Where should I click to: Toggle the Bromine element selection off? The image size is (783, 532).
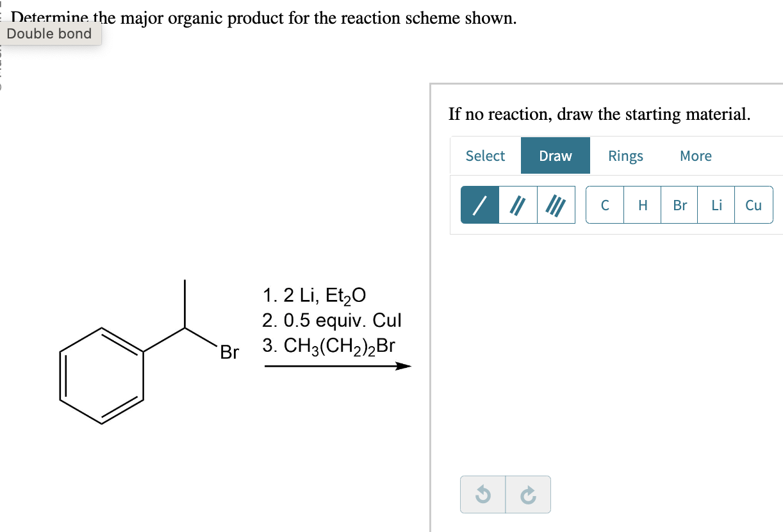tap(679, 204)
